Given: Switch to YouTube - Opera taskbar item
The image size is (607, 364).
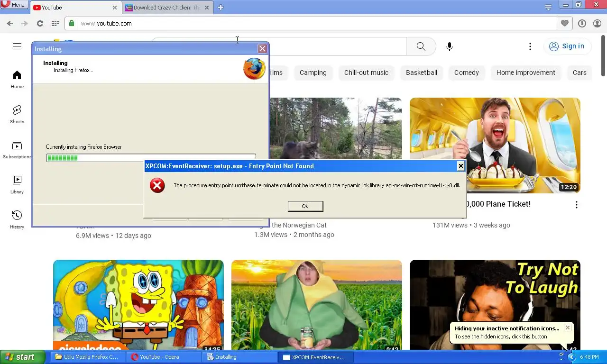Looking at the screenshot, I should (x=164, y=357).
